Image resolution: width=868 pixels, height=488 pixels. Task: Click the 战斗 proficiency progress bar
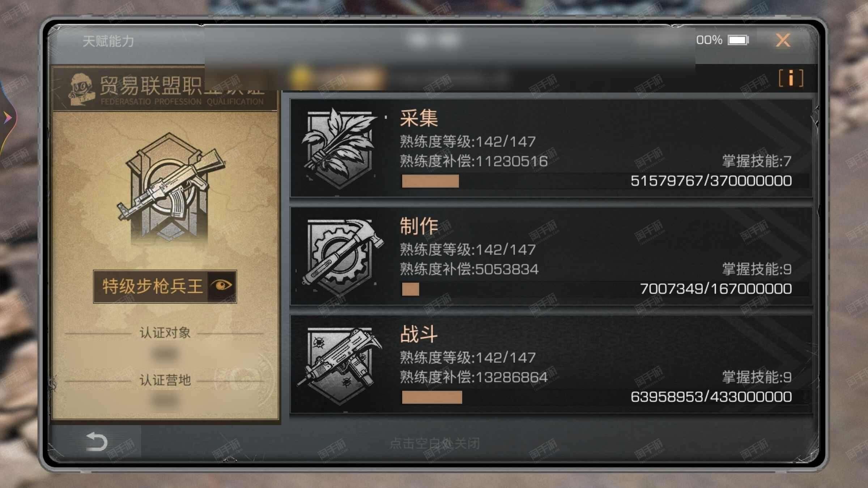click(605, 397)
